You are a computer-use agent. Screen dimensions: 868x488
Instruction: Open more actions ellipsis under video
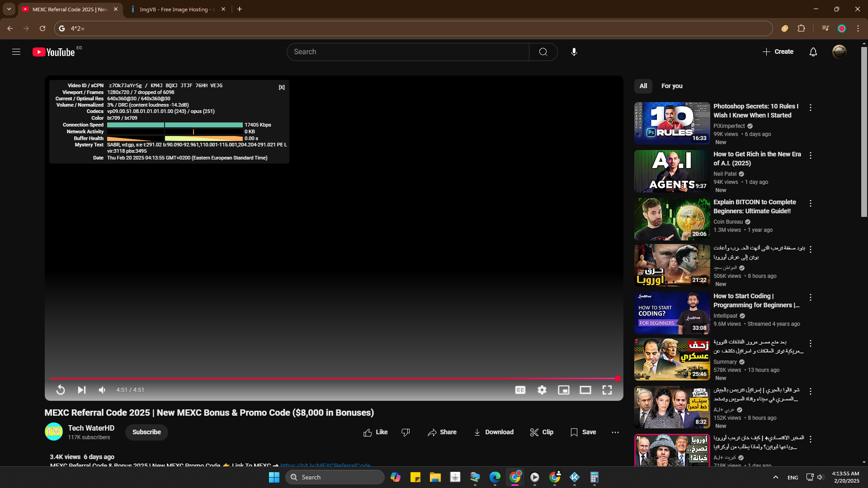[615, 432]
